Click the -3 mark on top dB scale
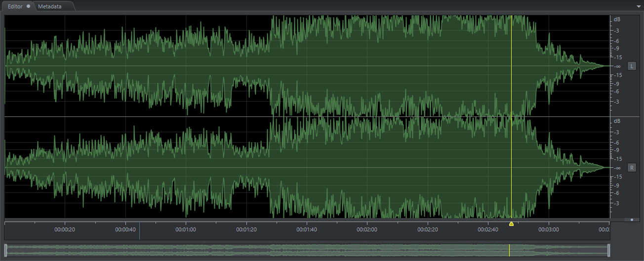Viewport: 644px width, 261px height. pos(617,30)
